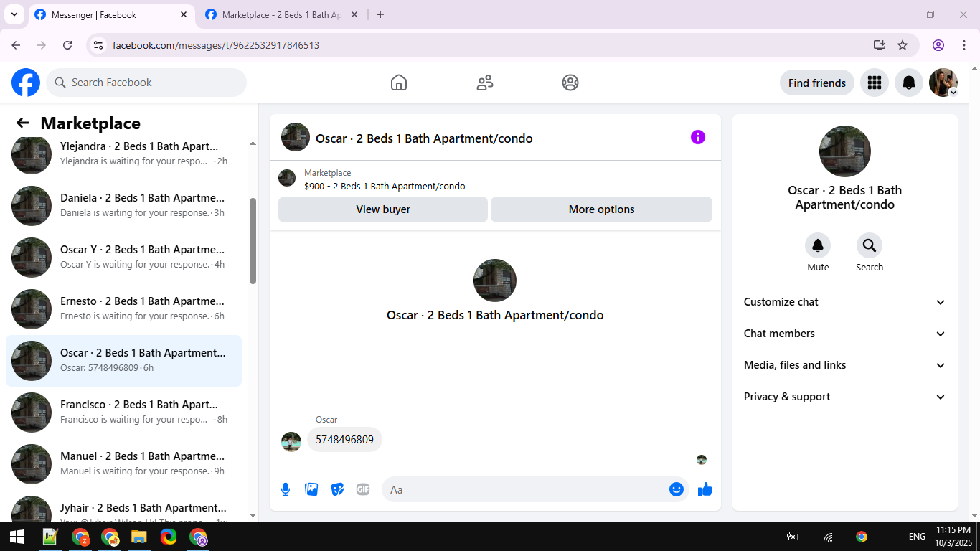Open conversation information purple icon
980x551 pixels.
coord(698,137)
